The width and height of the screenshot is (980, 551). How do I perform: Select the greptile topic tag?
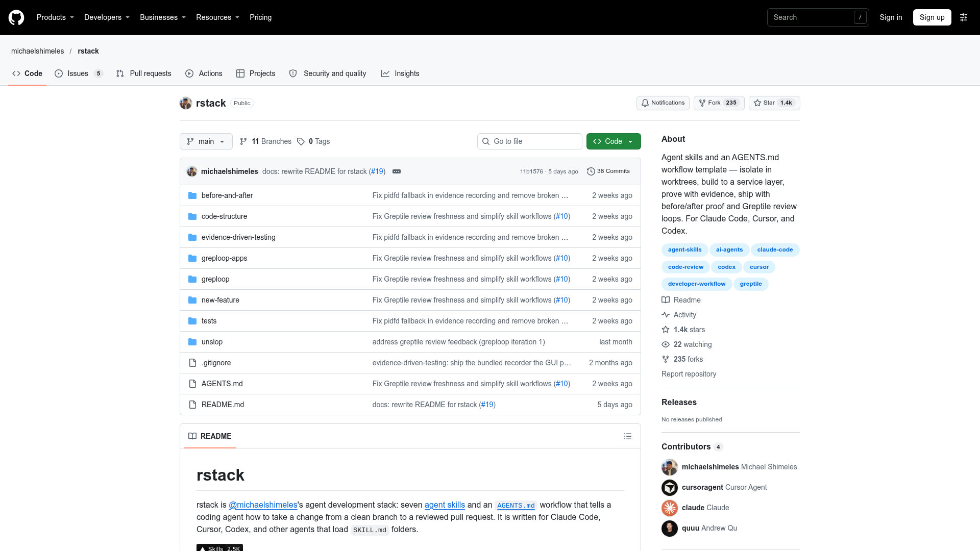coord(751,284)
